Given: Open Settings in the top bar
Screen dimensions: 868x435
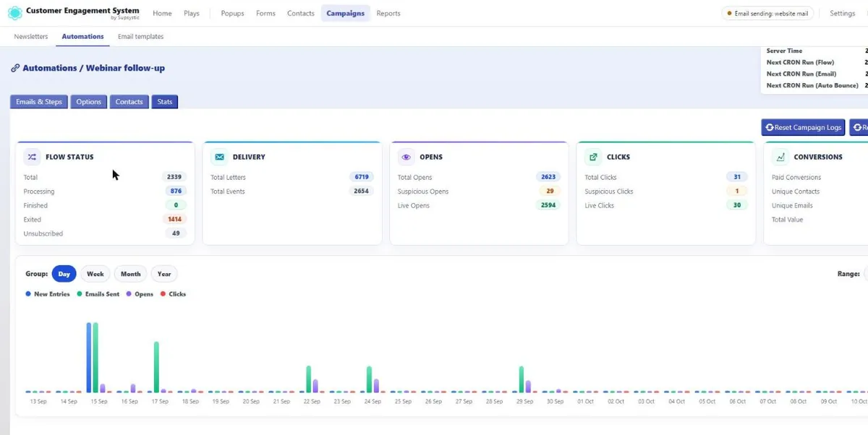Looking at the screenshot, I should click(x=842, y=13).
